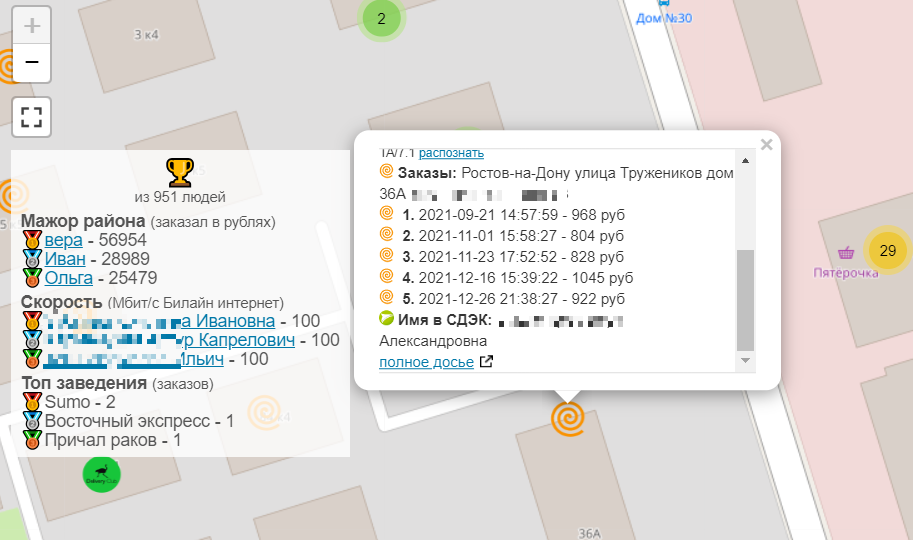
Task: Click the silver medal next to Восточный экспресс
Action: (32, 421)
